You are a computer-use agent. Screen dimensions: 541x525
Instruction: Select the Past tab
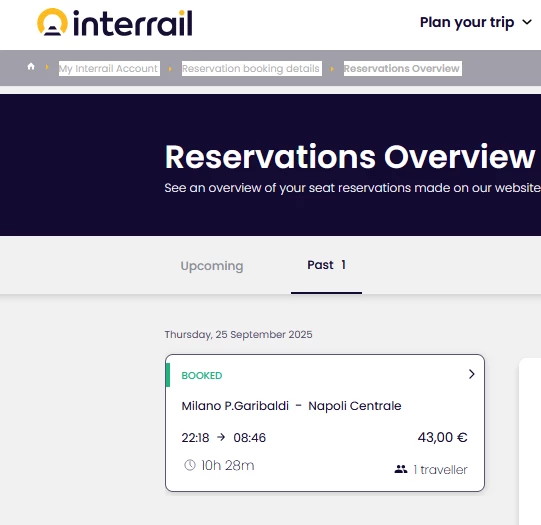326,265
